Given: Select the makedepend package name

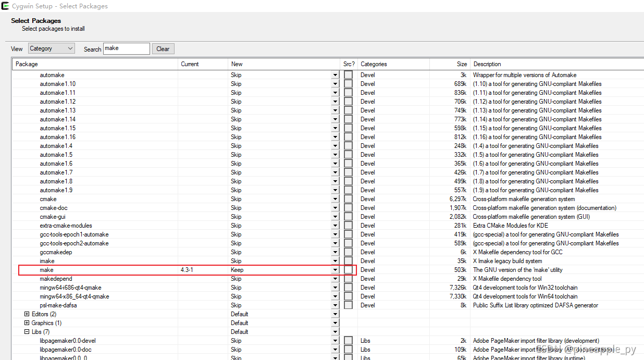Looking at the screenshot, I should click(56, 279).
